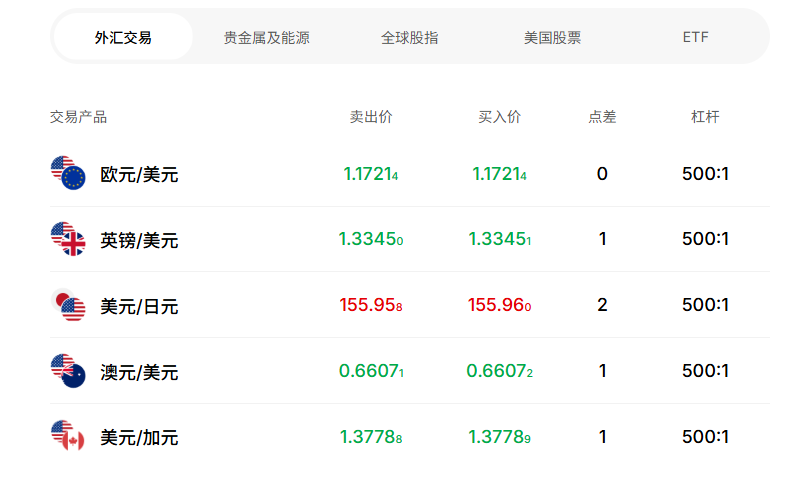Click the 杠杆 column header
808x477 pixels.
tap(705, 117)
